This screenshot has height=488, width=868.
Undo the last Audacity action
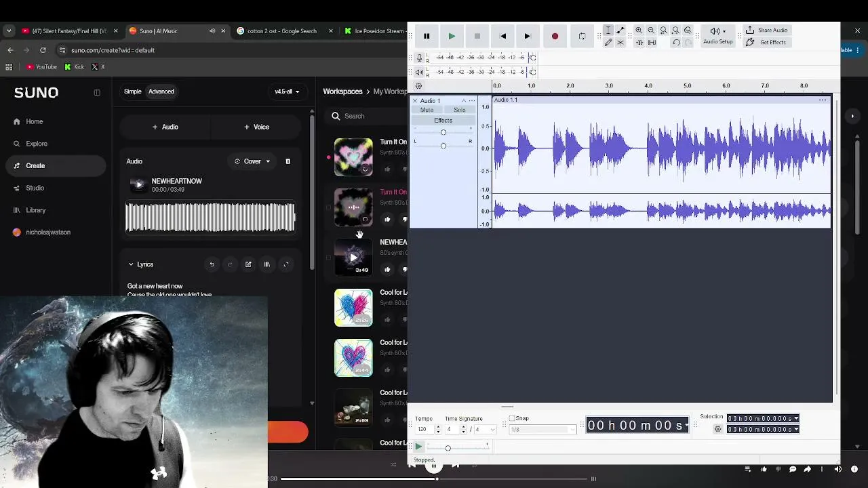tap(676, 42)
